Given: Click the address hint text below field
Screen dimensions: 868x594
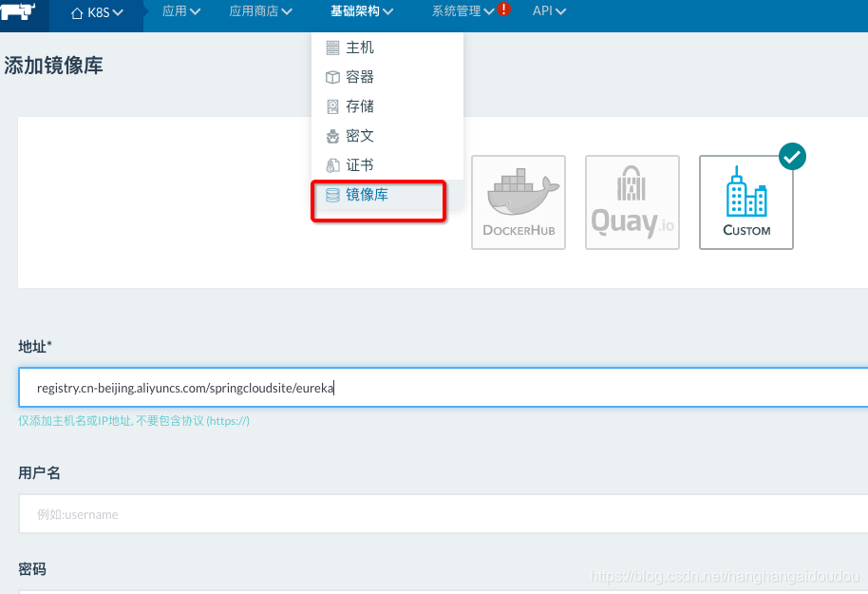Looking at the screenshot, I should point(134,421).
